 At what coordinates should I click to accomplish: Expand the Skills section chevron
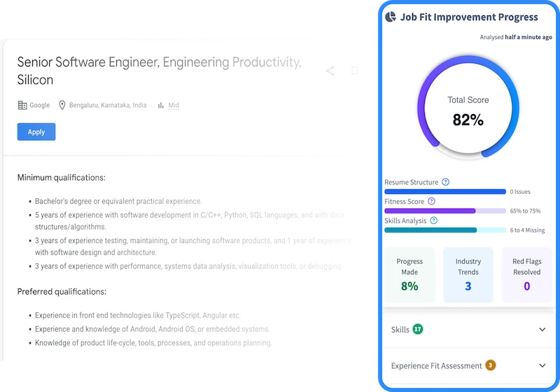point(542,329)
